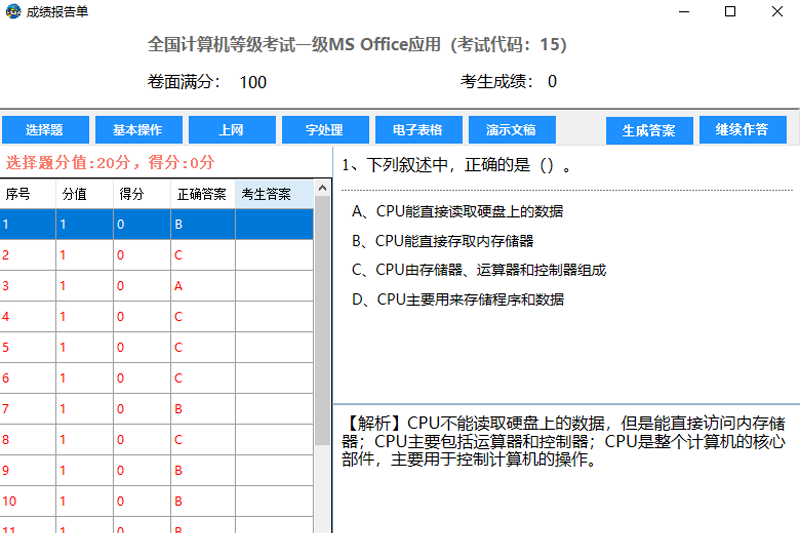The width and height of the screenshot is (800, 533).
Task: Select question row 4 in table
Action: tap(157, 317)
